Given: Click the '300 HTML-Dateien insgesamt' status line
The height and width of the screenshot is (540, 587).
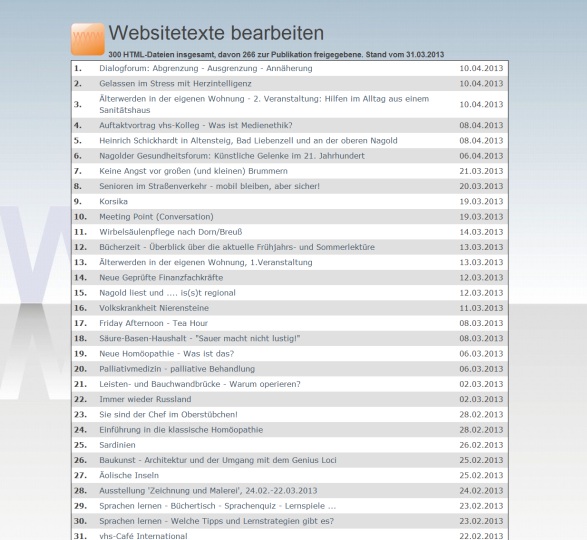Looking at the screenshot, I should pos(276,55).
